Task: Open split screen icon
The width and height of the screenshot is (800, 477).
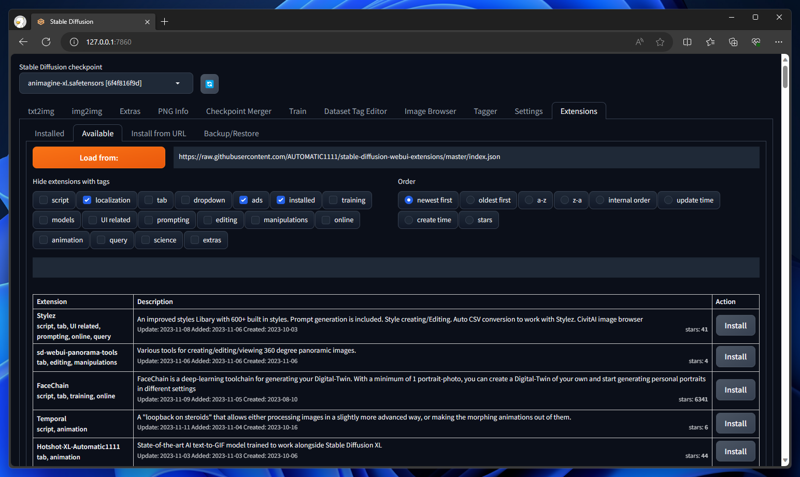Action: pyautogui.click(x=687, y=42)
